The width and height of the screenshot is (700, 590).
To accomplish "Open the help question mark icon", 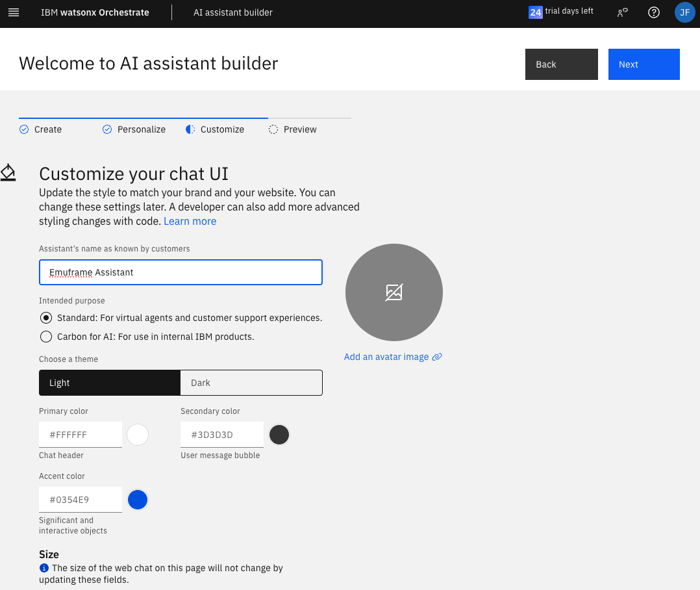I will tap(653, 12).
